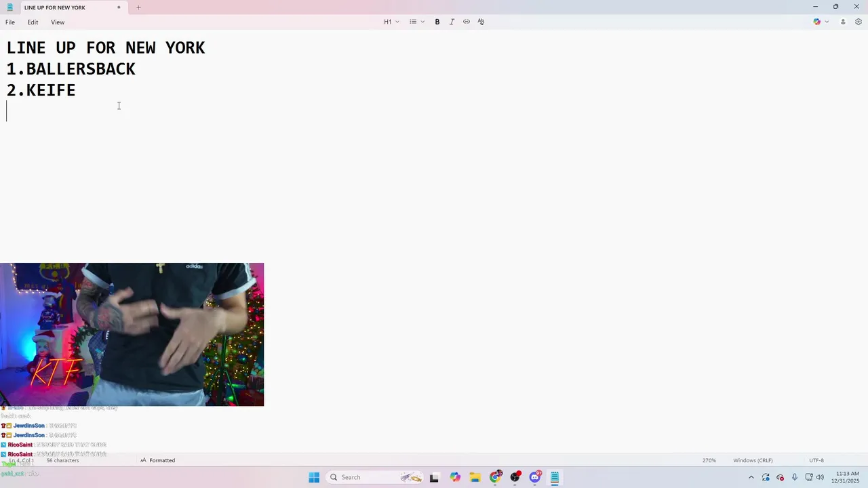Viewport: 868px width, 488px height.
Task: Open the Windows Start menu
Action: point(314,477)
